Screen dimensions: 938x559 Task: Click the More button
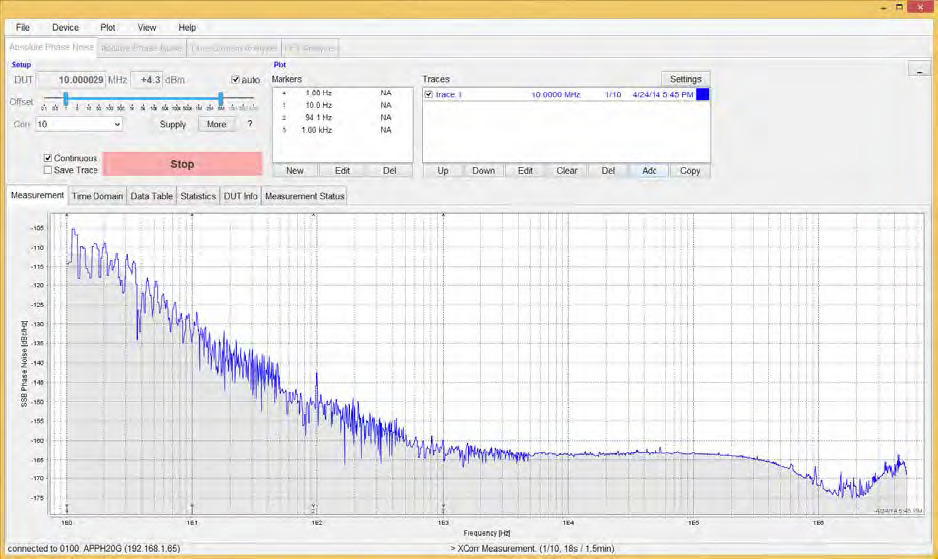click(x=217, y=124)
